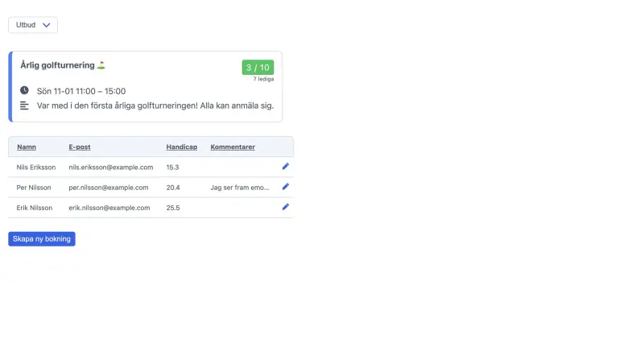Open the Utbud dropdown
The width and height of the screenshot is (644, 364).
(33, 25)
